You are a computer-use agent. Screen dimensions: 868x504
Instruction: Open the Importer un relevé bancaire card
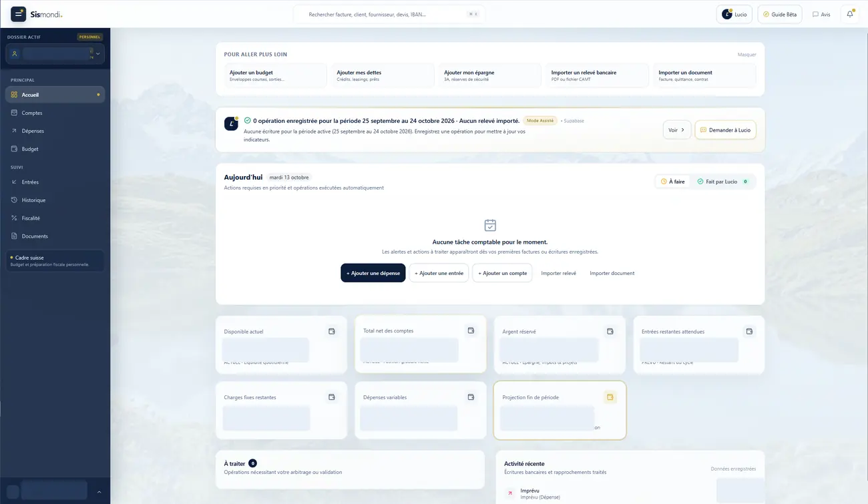click(x=597, y=75)
